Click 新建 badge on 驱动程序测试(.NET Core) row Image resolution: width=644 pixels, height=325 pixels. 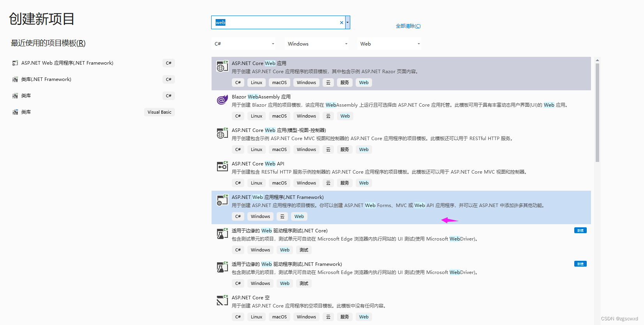580,230
